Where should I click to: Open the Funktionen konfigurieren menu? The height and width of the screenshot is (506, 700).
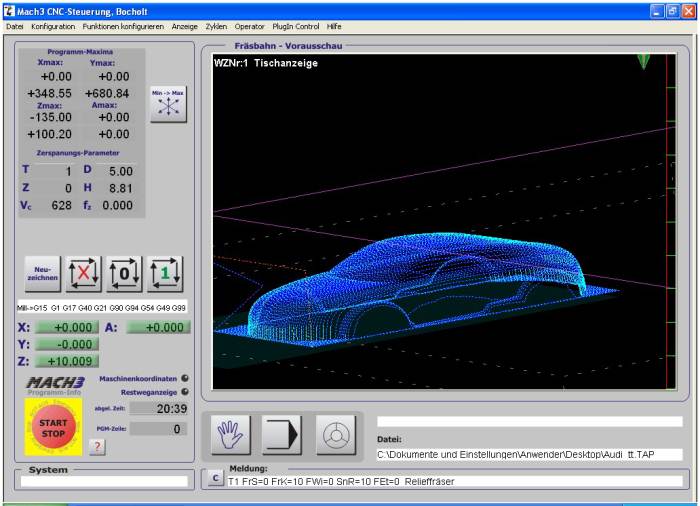[x=110, y=26]
